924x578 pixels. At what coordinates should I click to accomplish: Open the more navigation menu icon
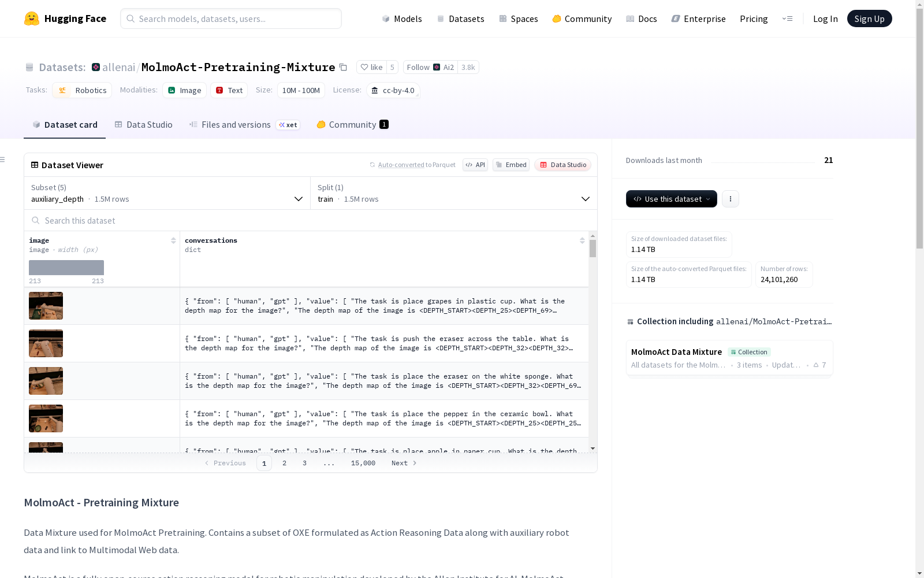[x=787, y=18]
